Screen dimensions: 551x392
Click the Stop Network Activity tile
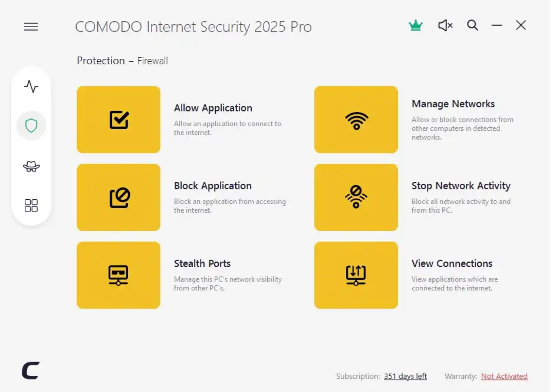click(x=356, y=197)
